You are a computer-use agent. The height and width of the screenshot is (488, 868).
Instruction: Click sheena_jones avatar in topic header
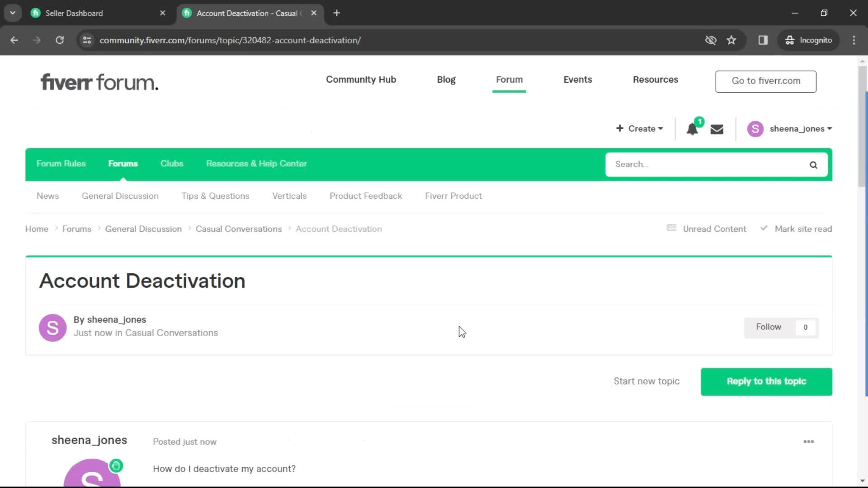[53, 328]
